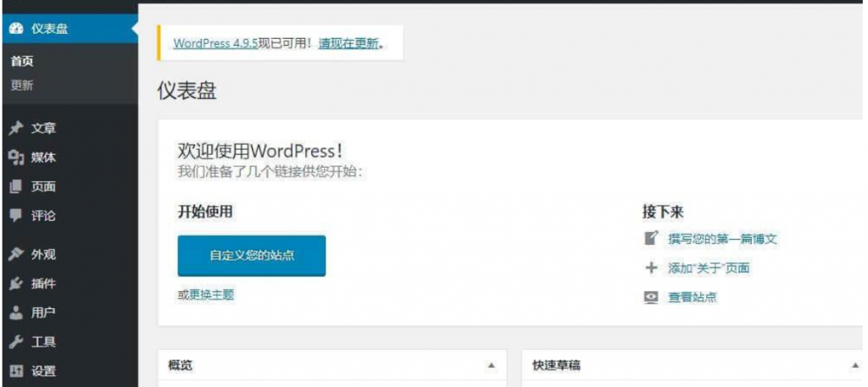Click the monitor icon beside 查看站点
Viewport: 868px width, 387px height.
pos(651,297)
